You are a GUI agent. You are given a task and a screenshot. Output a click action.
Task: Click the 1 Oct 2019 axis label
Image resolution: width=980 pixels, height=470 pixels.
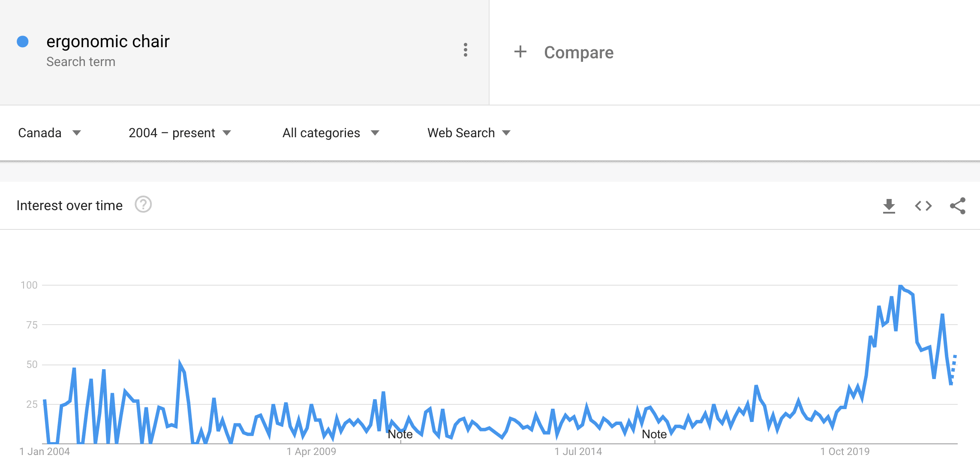845,452
